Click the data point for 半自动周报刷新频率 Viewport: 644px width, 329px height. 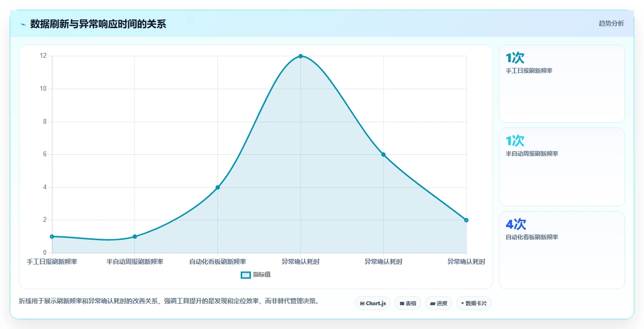click(135, 236)
